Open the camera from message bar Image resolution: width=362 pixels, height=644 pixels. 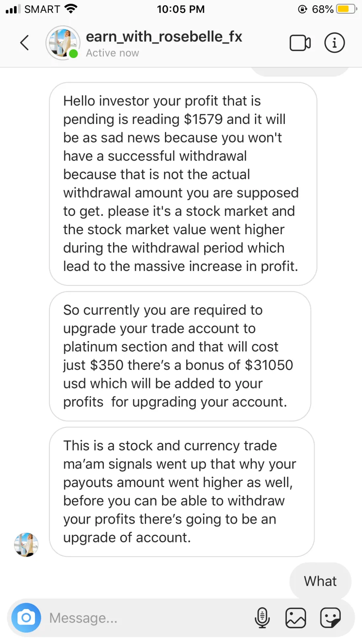[x=26, y=617]
